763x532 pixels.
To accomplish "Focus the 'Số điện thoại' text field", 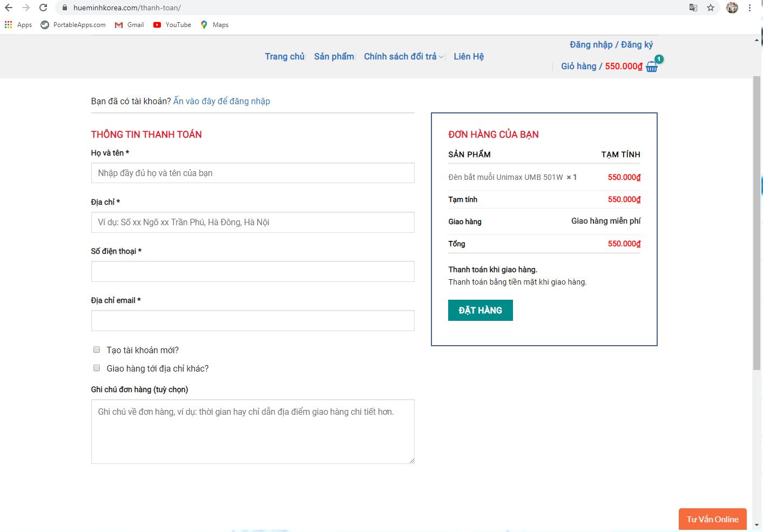I will (253, 271).
